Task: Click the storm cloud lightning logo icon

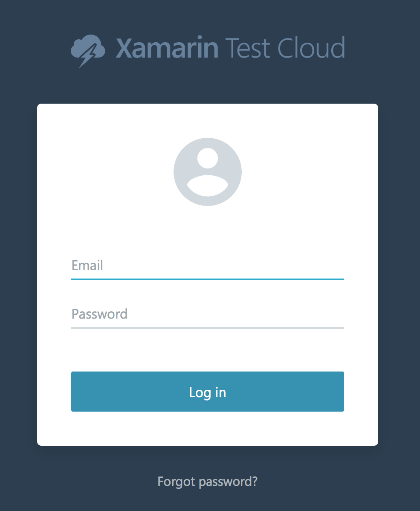Action: click(88, 51)
